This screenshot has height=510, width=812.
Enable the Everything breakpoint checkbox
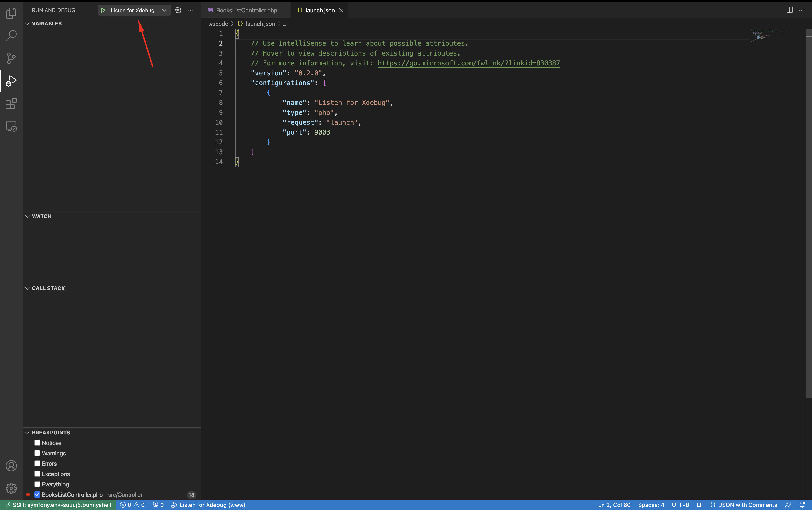pyautogui.click(x=37, y=484)
